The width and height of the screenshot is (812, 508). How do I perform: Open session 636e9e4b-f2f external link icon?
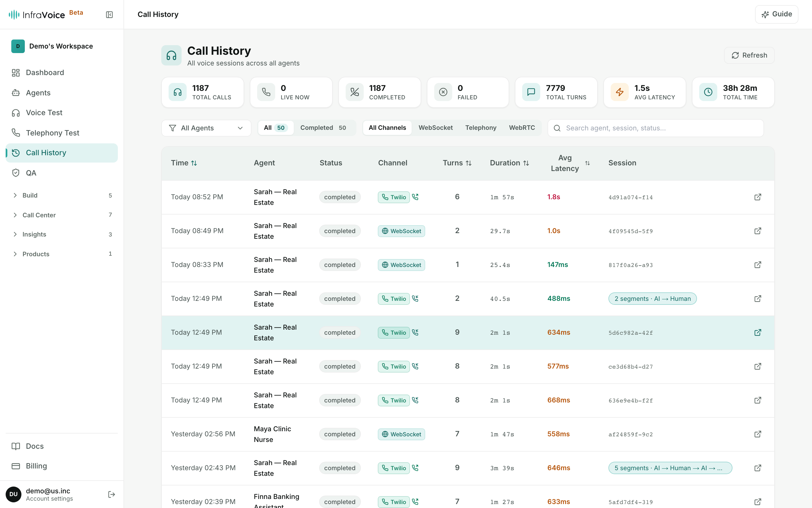tap(758, 400)
